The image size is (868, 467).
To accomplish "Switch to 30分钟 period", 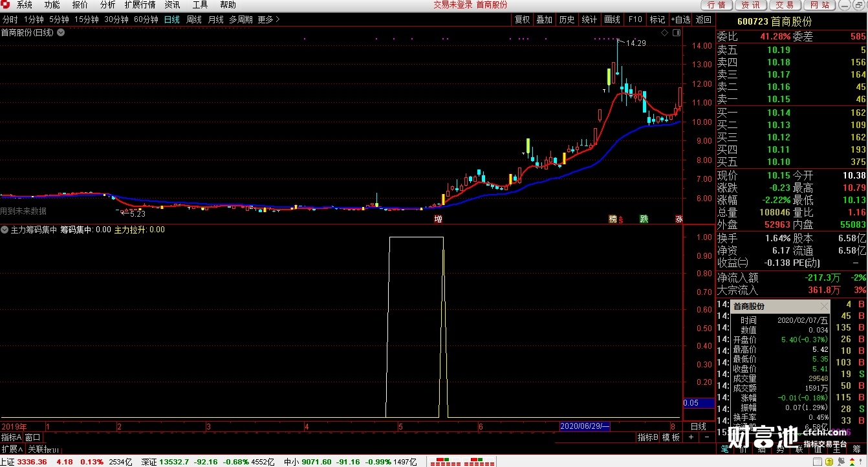I will coord(116,19).
